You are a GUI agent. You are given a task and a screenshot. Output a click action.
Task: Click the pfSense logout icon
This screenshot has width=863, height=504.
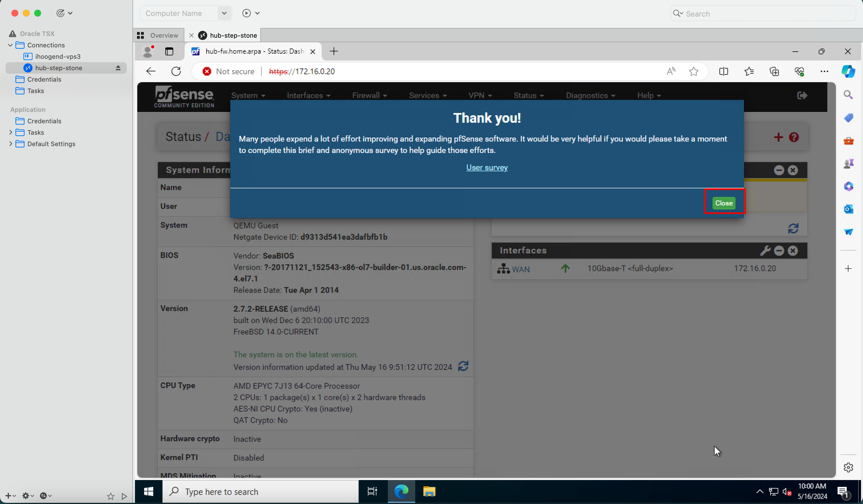point(802,95)
